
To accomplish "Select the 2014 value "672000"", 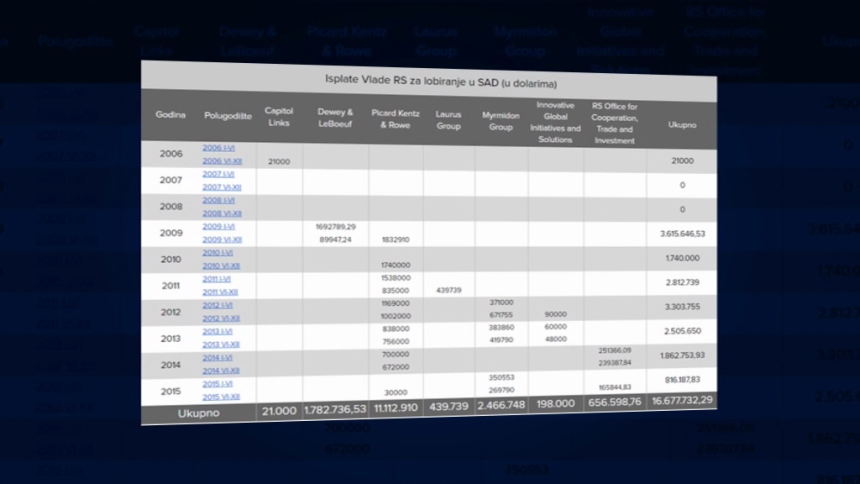I will (x=396, y=367).
